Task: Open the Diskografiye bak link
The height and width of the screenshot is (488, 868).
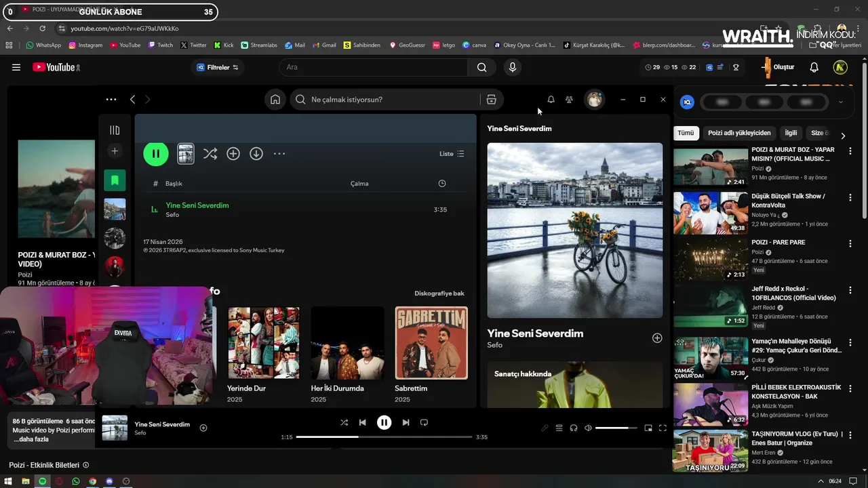Action: (x=439, y=293)
